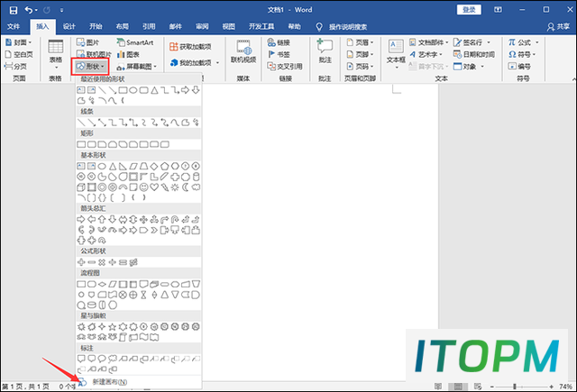Click the Sign in button
Screen dimensions: 577x392
[469, 10]
